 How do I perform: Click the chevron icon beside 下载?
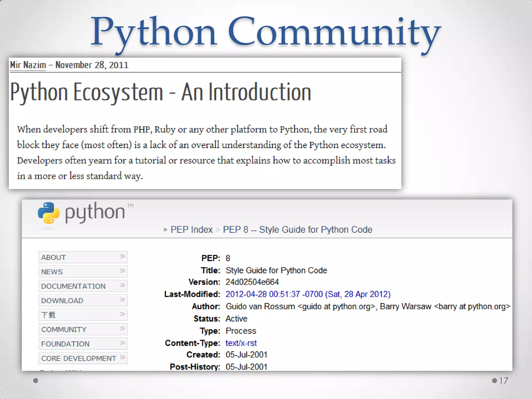click(122, 314)
